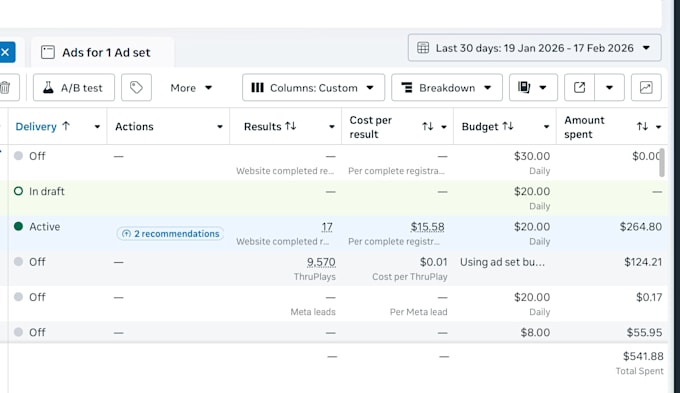Sort by the Amount spent column
The image size is (680, 393).
642,127
